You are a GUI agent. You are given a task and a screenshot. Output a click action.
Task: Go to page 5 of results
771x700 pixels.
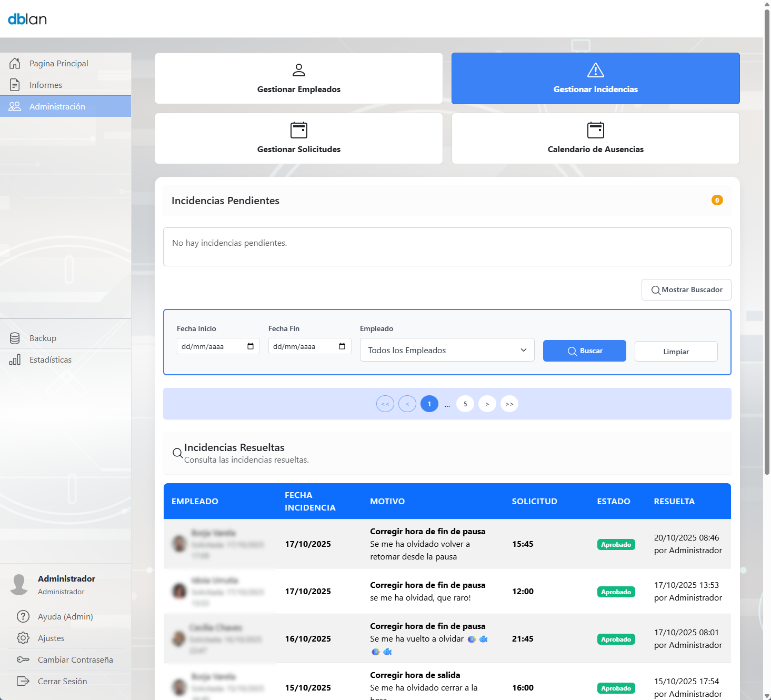465,404
